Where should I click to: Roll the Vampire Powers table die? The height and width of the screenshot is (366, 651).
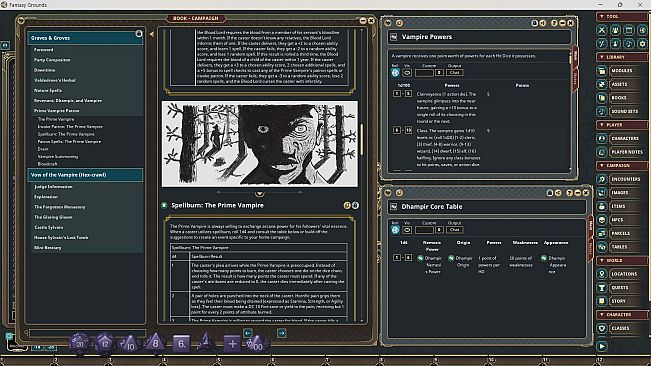[x=395, y=73]
